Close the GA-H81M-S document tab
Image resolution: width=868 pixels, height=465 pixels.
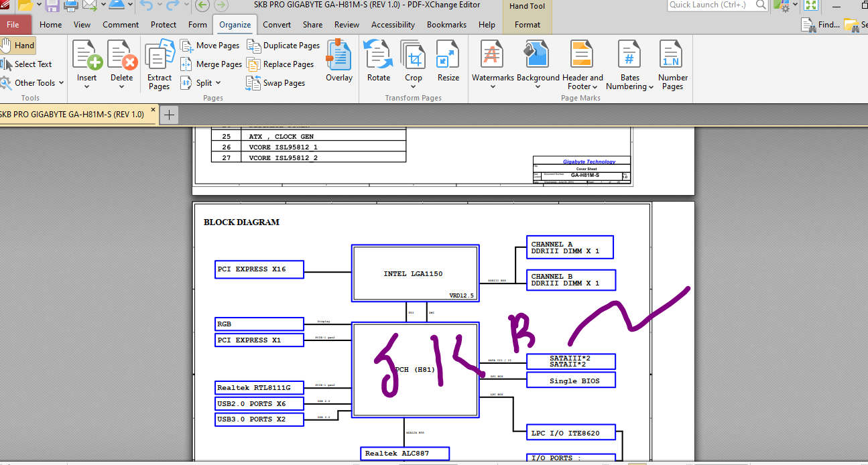(153, 111)
